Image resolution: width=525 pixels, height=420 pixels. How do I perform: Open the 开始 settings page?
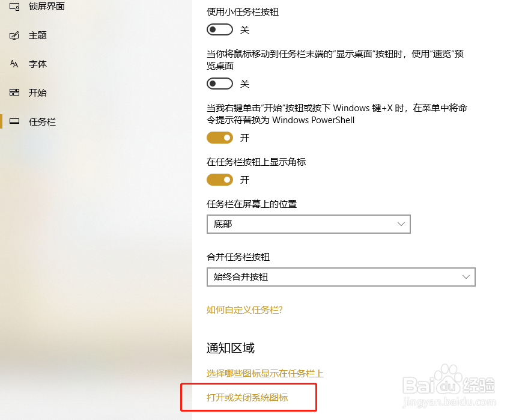[x=37, y=93]
